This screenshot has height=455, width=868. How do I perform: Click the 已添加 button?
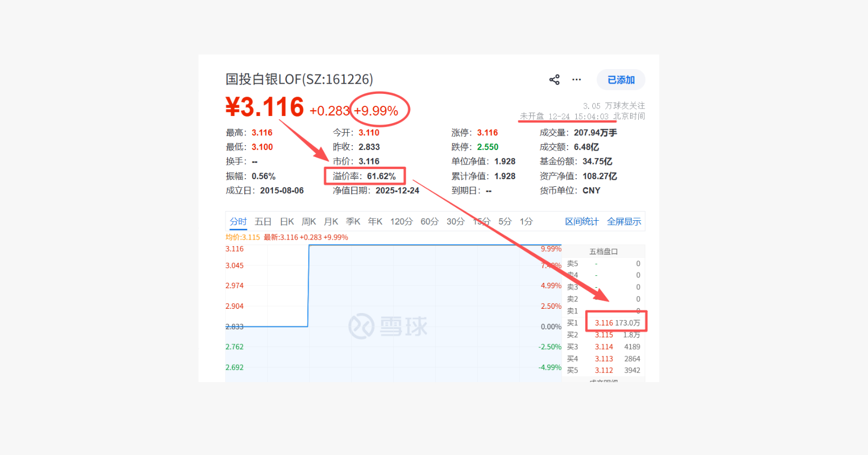(x=621, y=80)
